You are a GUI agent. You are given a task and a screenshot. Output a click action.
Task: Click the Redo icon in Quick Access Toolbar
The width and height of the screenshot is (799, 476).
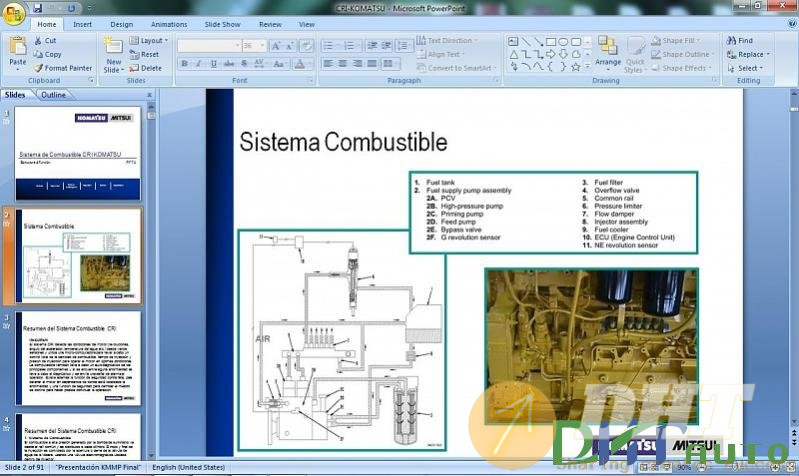pos(71,8)
